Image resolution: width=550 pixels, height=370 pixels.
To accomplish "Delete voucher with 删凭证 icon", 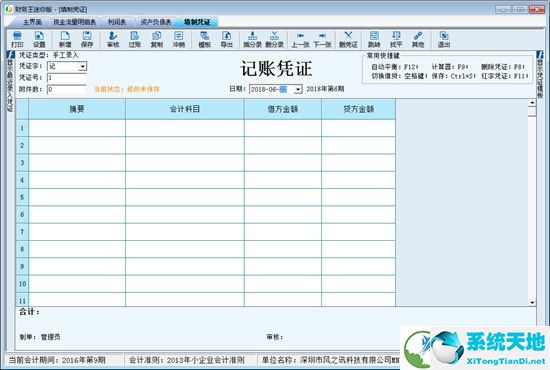I will [348, 39].
